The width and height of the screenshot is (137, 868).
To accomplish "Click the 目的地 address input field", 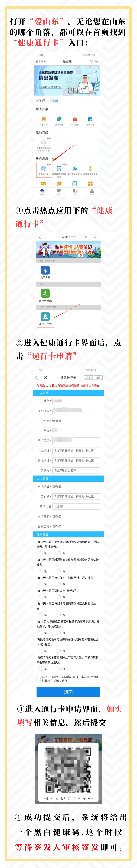I will tap(76, 496).
